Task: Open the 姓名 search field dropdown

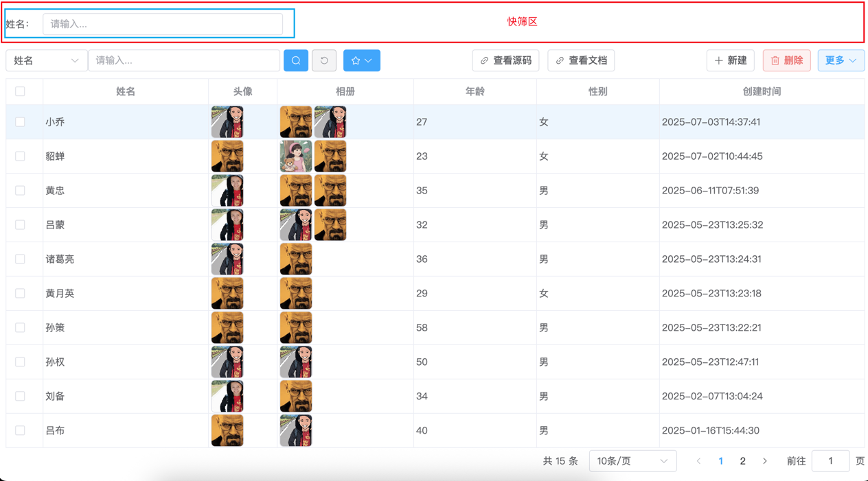Action: click(x=46, y=60)
